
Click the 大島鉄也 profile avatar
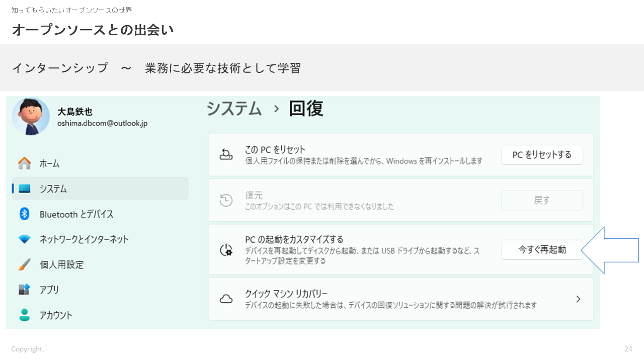pyautogui.click(x=31, y=116)
